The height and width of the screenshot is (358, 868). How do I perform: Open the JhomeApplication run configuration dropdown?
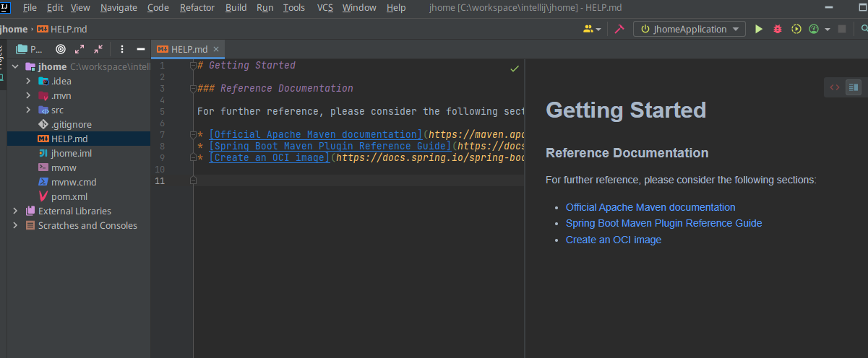coord(689,29)
